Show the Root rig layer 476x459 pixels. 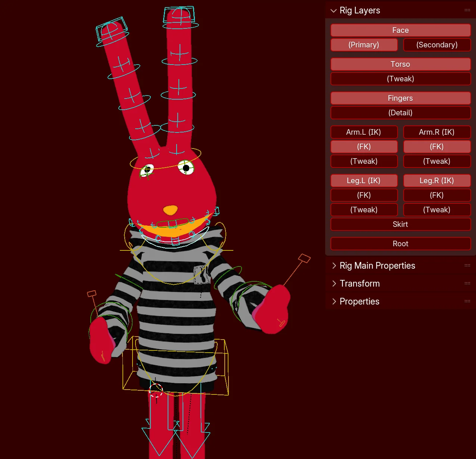(x=400, y=243)
